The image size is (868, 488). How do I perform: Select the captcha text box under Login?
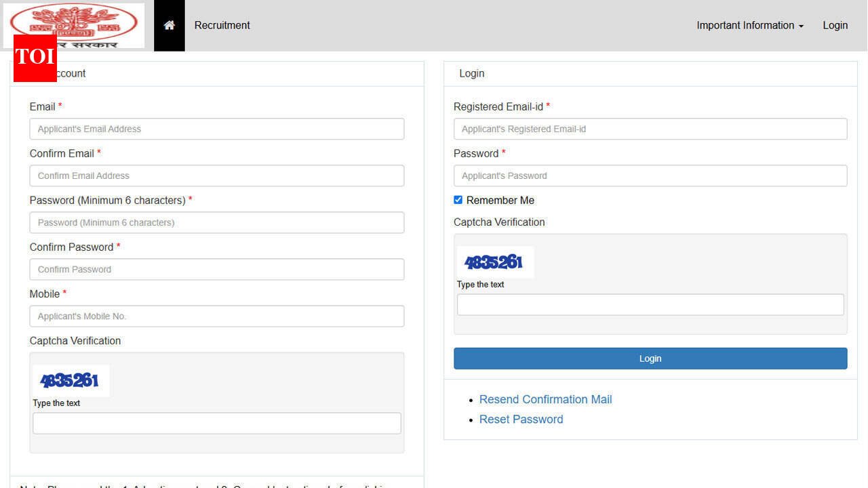650,304
